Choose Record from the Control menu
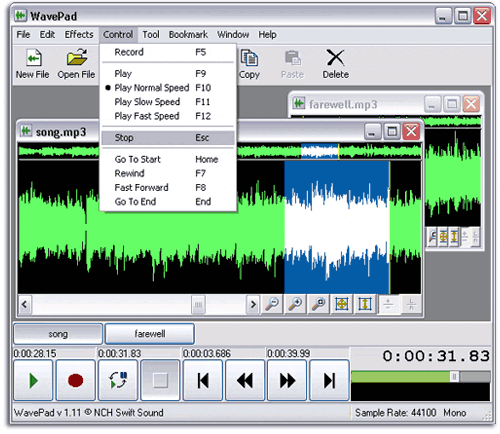Viewport: 500px width, 434px height. click(168, 52)
